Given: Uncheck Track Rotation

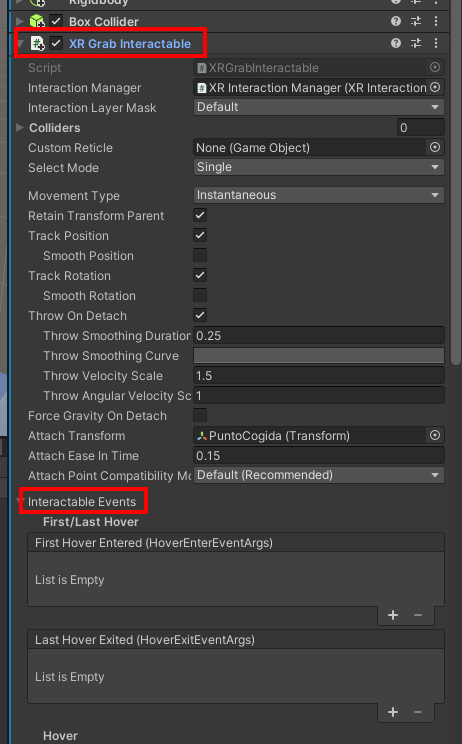Looking at the screenshot, I should (x=200, y=275).
